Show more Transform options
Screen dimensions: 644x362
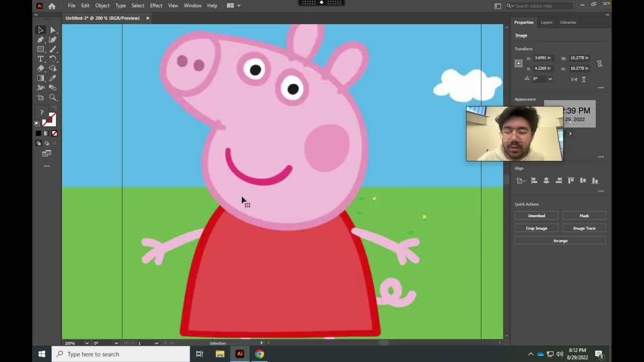(x=601, y=88)
